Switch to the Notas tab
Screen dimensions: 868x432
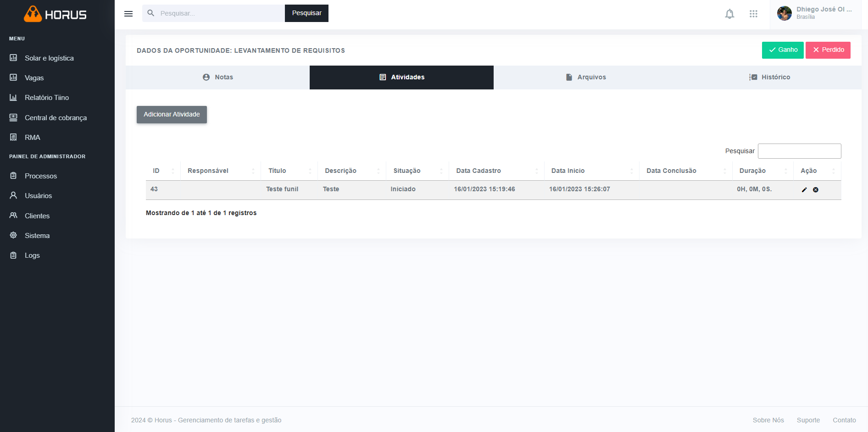pyautogui.click(x=218, y=78)
